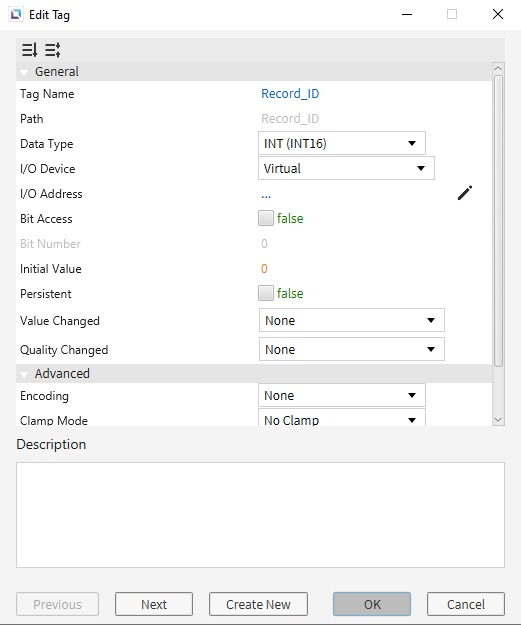
Task: Open the I/O Device Virtual dropdown
Action: (x=346, y=168)
